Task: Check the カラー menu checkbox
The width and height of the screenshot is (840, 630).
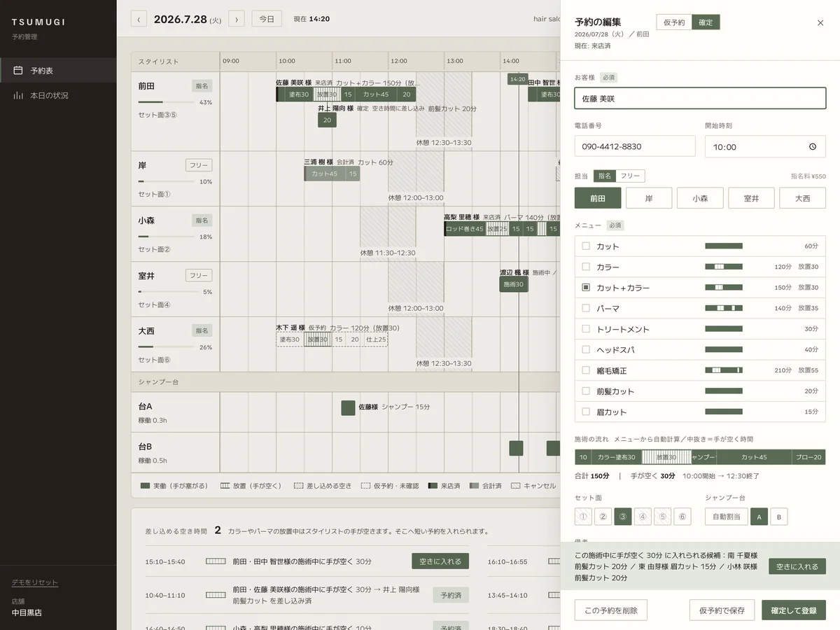Action: click(586, 267)
